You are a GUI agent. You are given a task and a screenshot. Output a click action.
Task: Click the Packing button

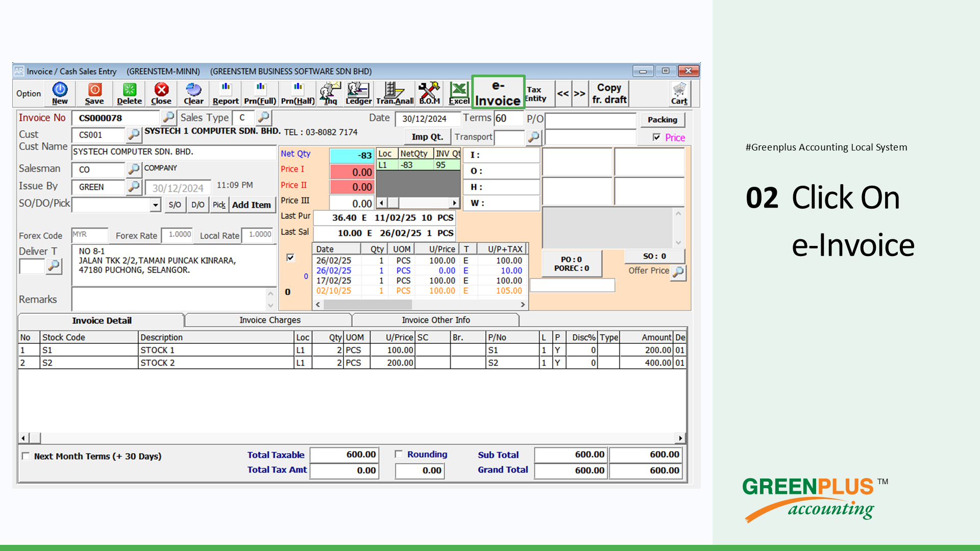[663, 119]
